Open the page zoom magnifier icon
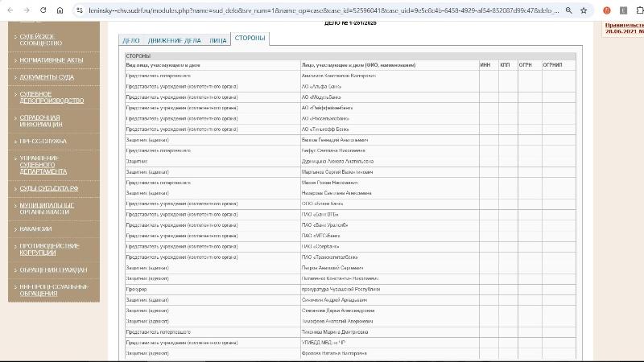The image size is (644, 362). click(x=569, y=10)
